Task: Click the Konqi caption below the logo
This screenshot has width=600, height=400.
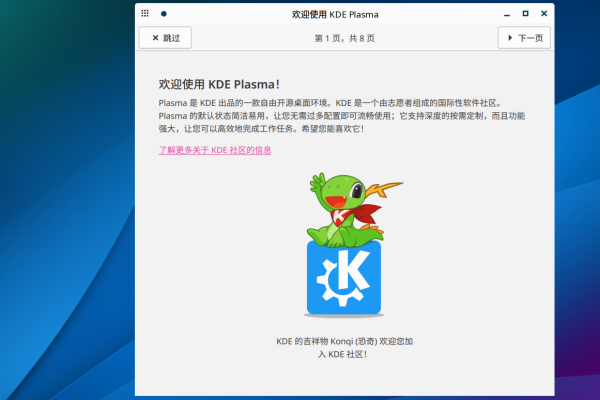Action: tap(343, 347)
